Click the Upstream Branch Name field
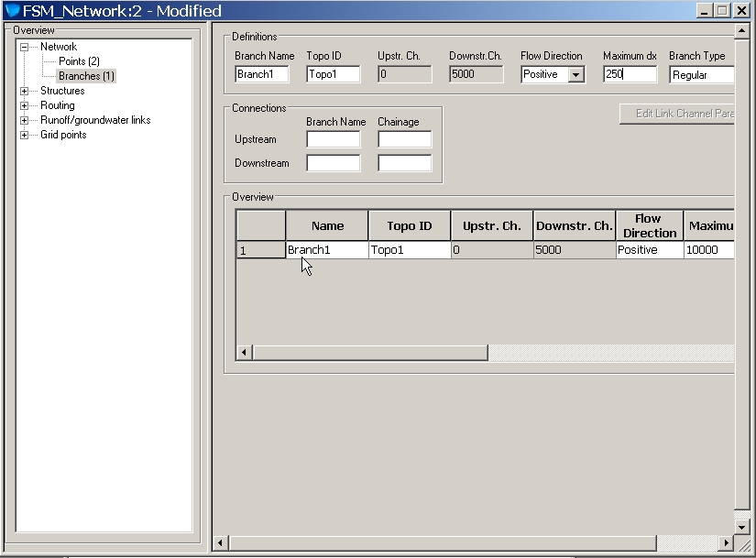This screenshot has width=756, height=558. pos(333,139)
